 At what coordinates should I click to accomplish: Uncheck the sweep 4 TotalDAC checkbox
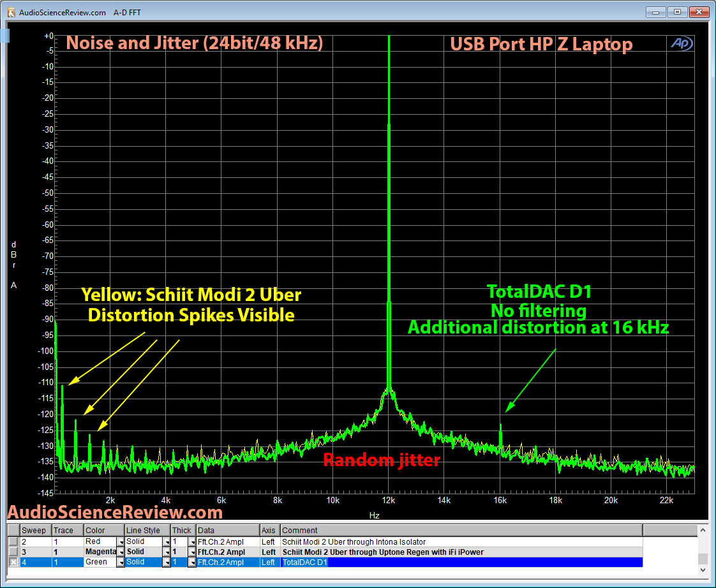(x=13, y=562)
